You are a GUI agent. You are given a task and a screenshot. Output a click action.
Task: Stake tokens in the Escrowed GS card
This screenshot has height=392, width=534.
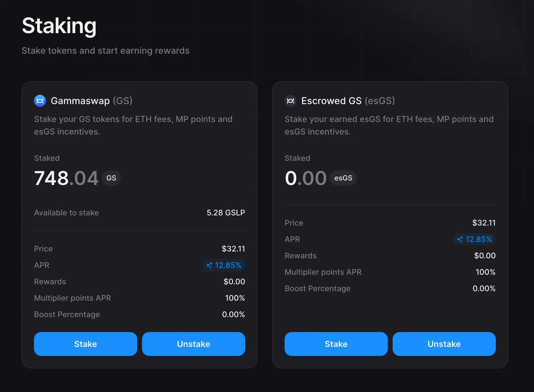(x=336, y=344)
